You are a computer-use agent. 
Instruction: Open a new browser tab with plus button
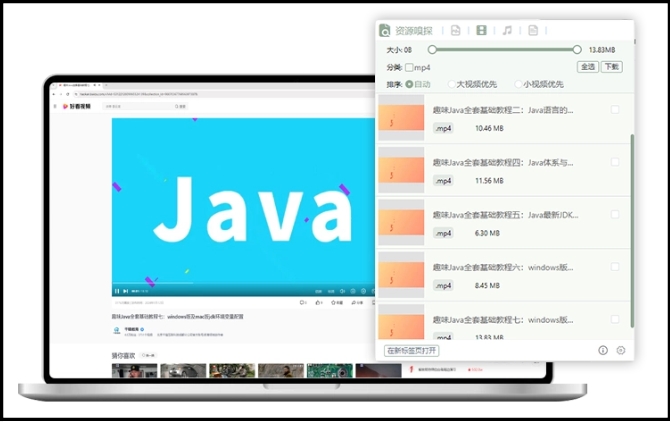pos(106,85)
